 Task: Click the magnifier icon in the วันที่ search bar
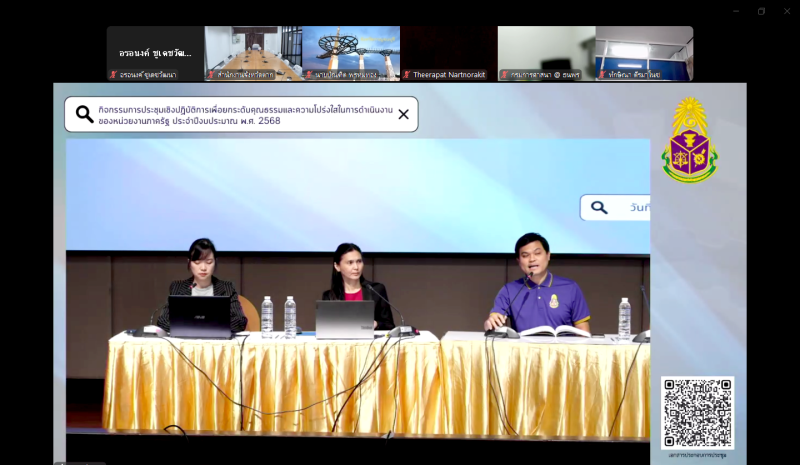599,208
